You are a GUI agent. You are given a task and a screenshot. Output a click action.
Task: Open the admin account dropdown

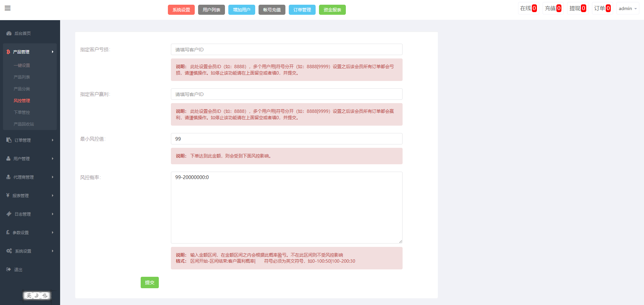point(628,8)
